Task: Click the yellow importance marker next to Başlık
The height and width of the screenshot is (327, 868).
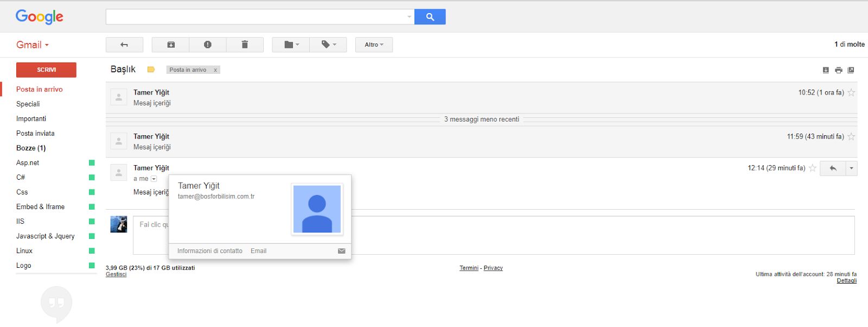Action: (151, 70)
